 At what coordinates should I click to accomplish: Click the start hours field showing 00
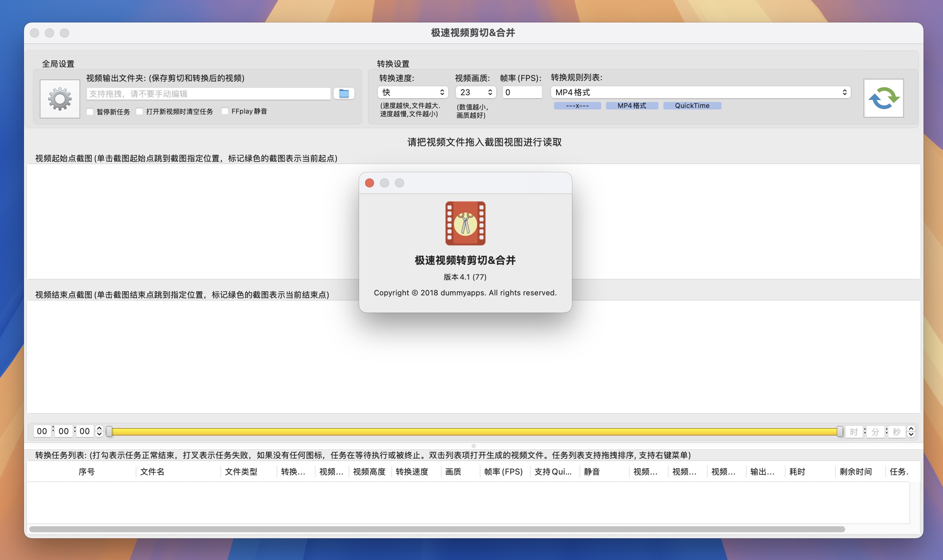(x=42, y=431)
